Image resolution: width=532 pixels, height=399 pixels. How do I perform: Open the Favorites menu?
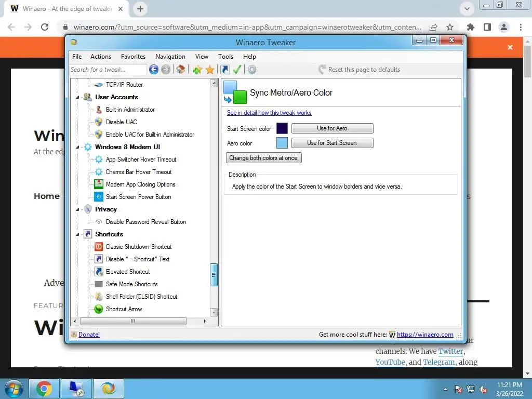[133, 57]
